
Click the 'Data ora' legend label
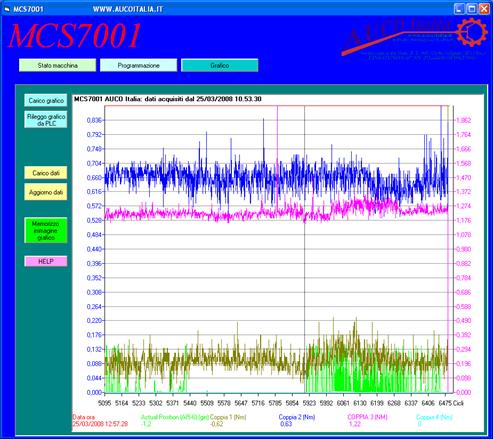(84, 417)
